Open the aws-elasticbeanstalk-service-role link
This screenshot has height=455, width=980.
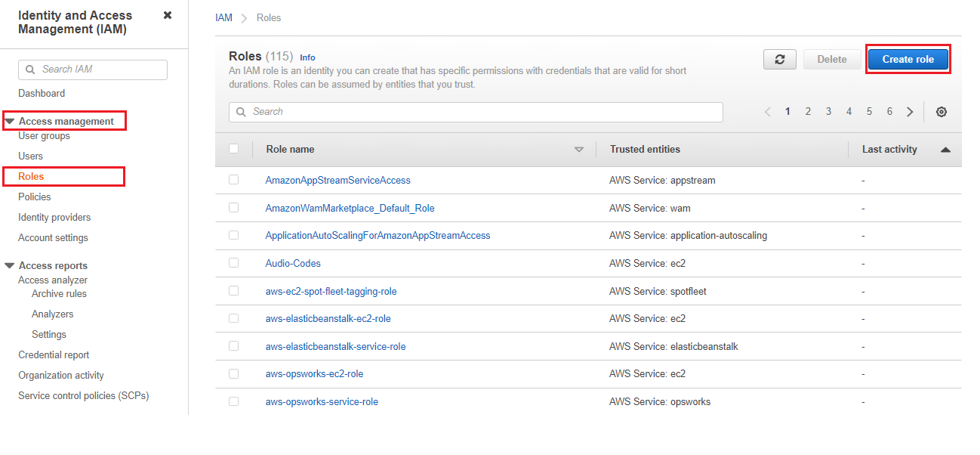(336, 347)
